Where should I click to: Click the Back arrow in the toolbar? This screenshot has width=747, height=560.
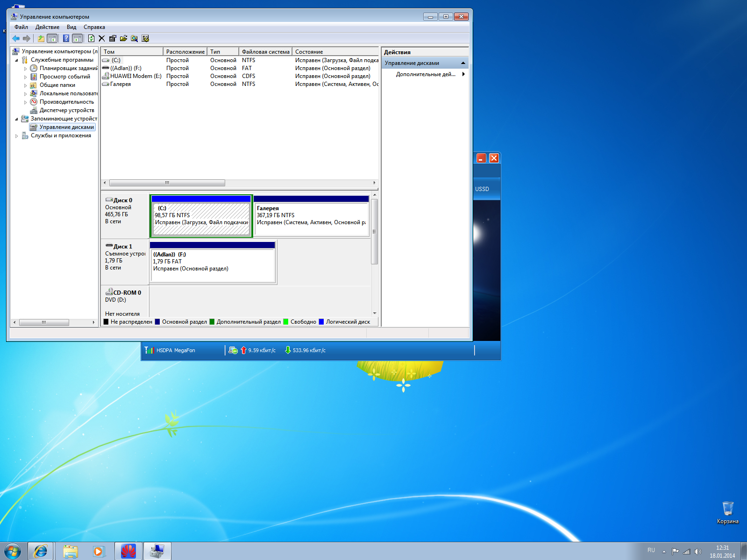coord(16,38)
